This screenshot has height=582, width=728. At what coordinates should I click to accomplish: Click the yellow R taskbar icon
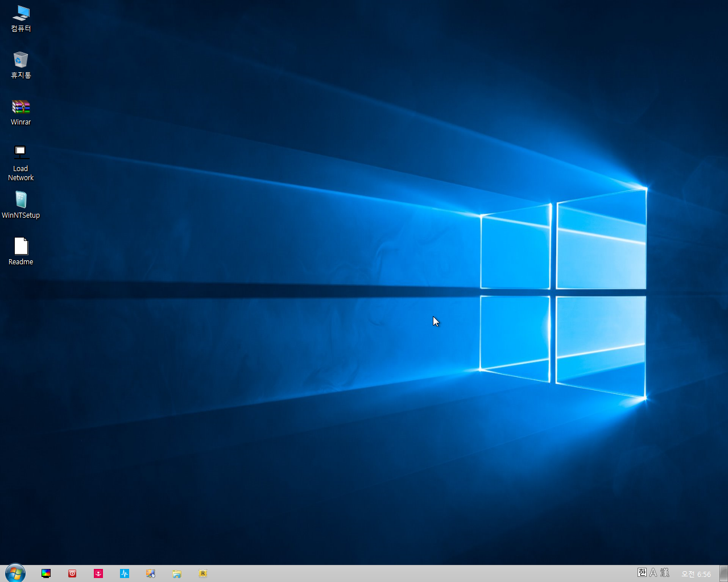203,573
